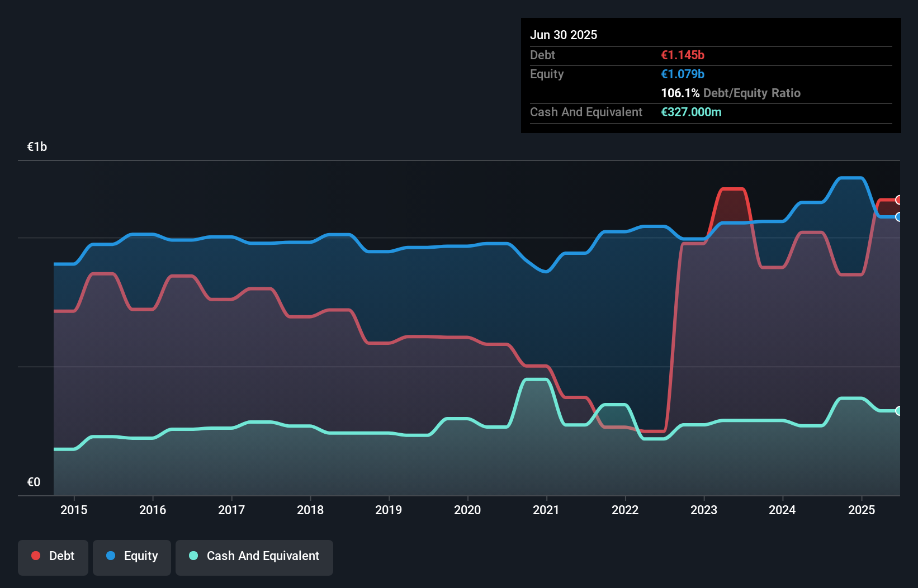Image resolution: width=918 pixels, height=588 pixels.
Task: Click the teal €327.000m Cash value in tooltip
Action: click(691, 112)
